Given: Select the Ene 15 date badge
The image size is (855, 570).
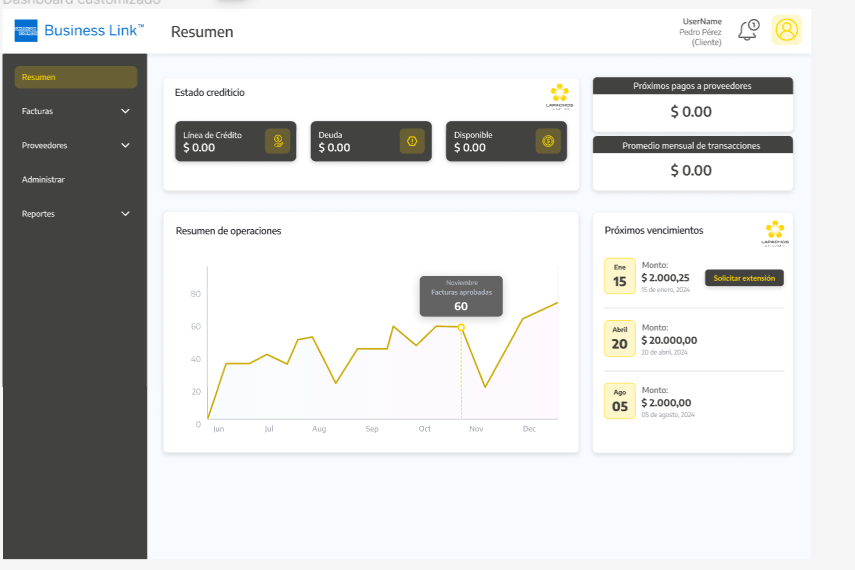Looking at the screenshot, I should tap(619, 276).
